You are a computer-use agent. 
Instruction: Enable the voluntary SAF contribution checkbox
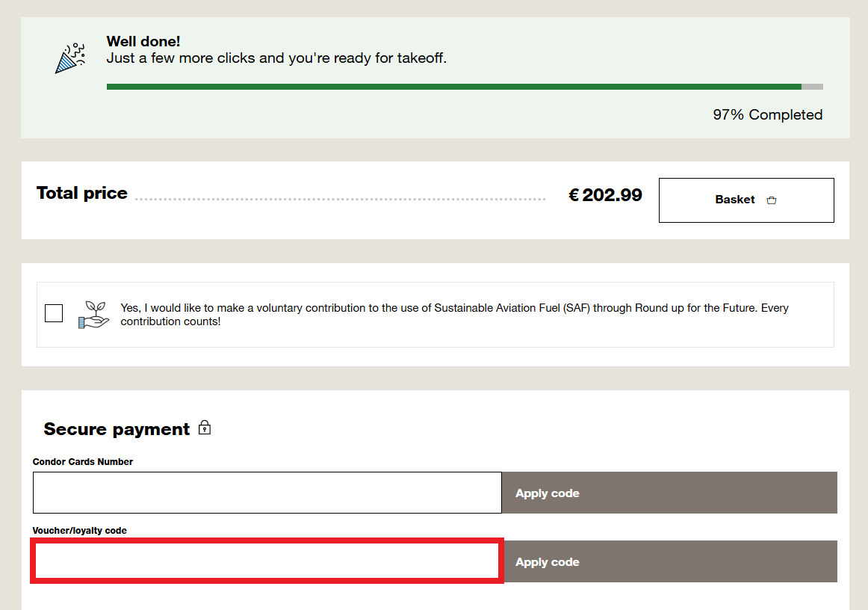coord(53,313)
